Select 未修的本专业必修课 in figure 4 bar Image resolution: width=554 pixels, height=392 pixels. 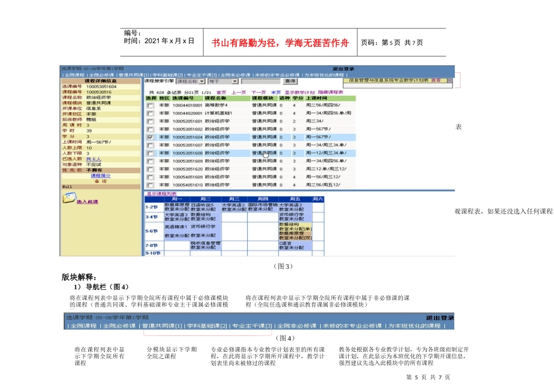tap(353, 326)
